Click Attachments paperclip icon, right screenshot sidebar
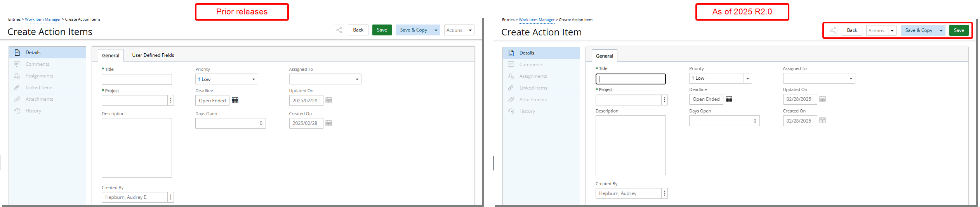 [x=511, y=100]
